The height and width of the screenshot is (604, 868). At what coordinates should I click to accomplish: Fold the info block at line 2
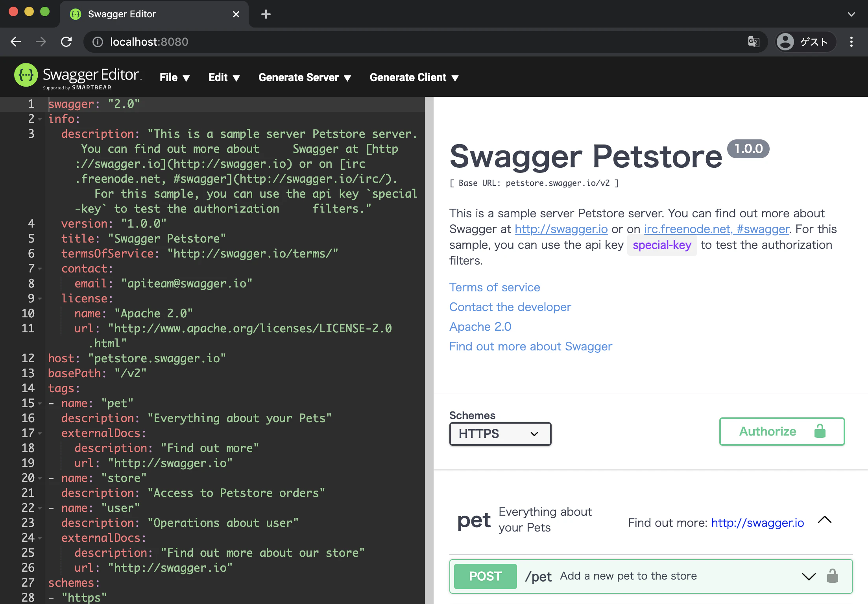click(x=40, y=119)
